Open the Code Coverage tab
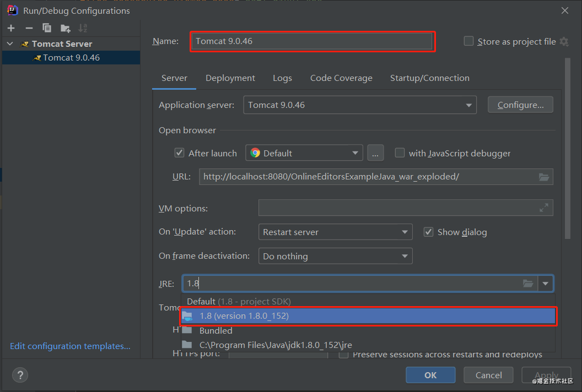The height and width of the screenshot is (392, 582). pos(341,78)
